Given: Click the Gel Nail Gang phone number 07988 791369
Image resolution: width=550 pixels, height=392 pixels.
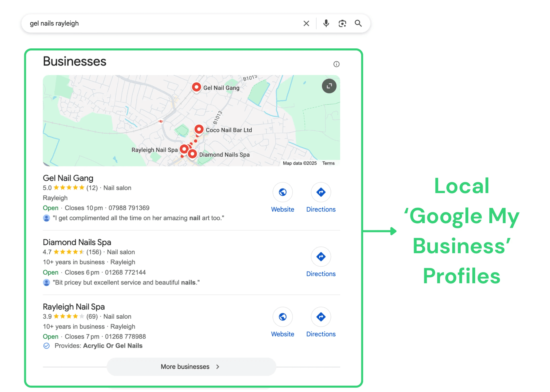Looking at the screenshot, I should (129, 208).
